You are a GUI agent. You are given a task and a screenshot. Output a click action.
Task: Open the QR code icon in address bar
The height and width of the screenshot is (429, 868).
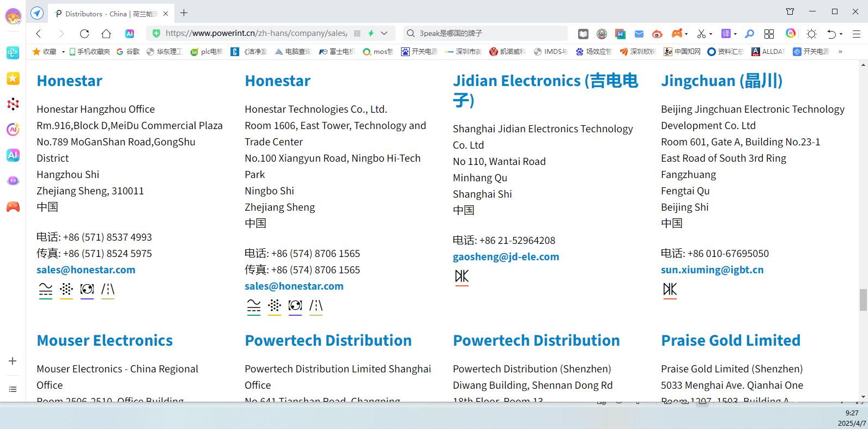[x=357, y=34]
